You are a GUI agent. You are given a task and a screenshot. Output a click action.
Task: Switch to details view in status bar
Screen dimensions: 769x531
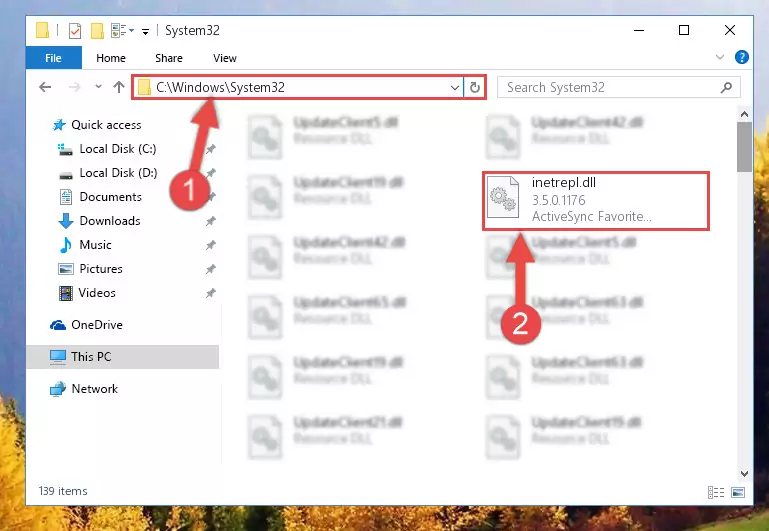tap(716, 492)
